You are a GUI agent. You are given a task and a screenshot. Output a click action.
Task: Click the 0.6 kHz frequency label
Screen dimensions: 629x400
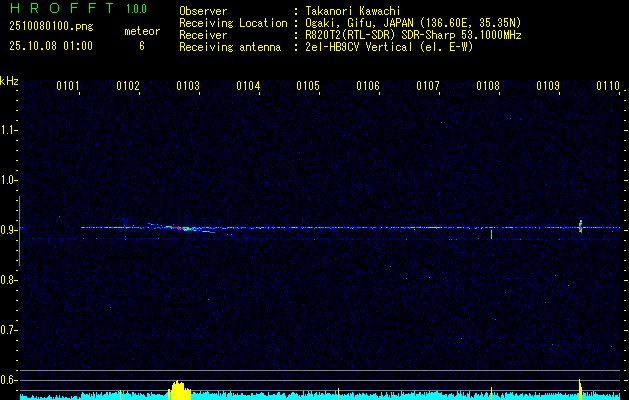coord(8,380)
